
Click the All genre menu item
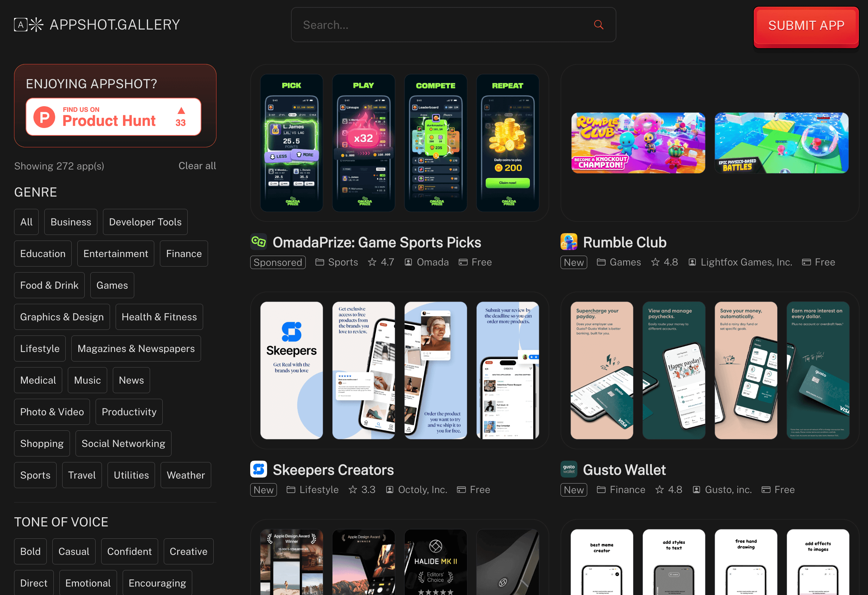(x=26, y=222)
